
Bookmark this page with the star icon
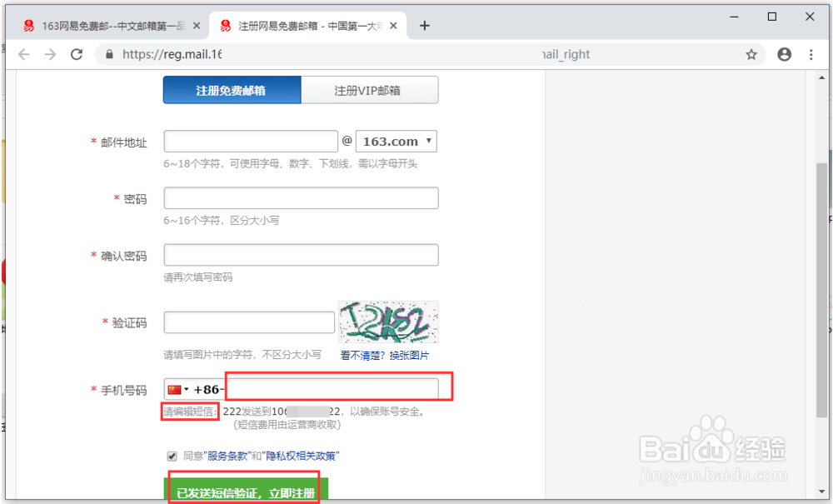[751, 54]
